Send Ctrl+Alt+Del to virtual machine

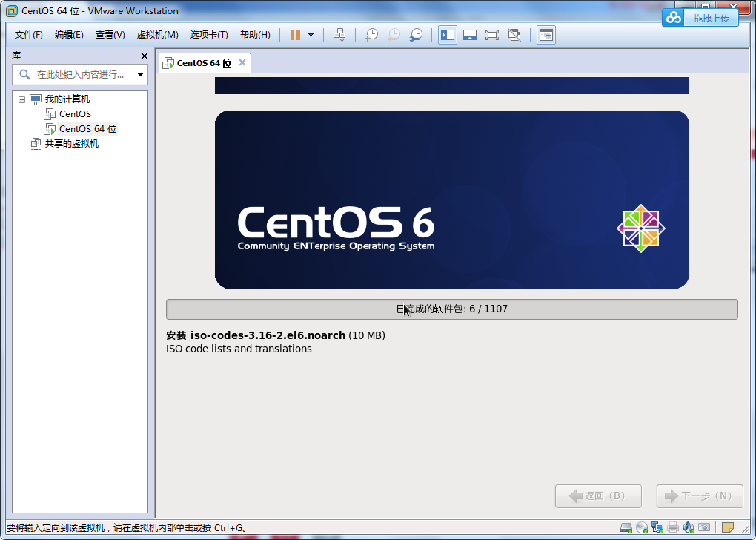339,35
